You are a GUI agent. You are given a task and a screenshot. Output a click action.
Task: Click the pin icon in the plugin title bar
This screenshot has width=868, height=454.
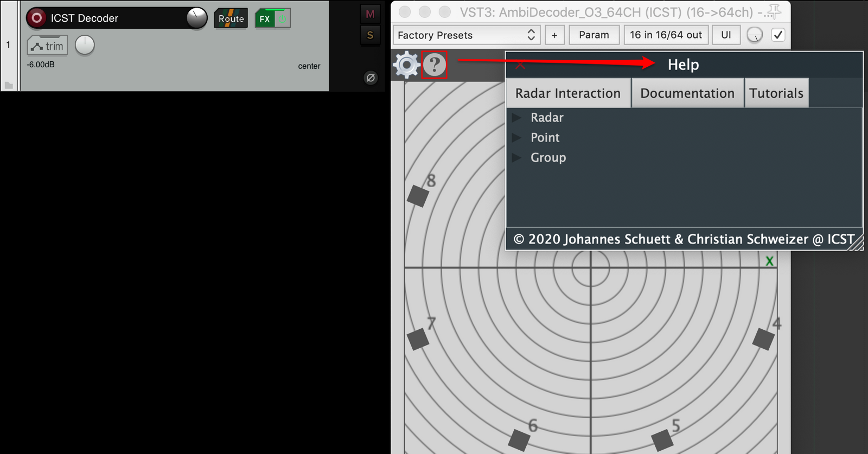click(774, 11)
